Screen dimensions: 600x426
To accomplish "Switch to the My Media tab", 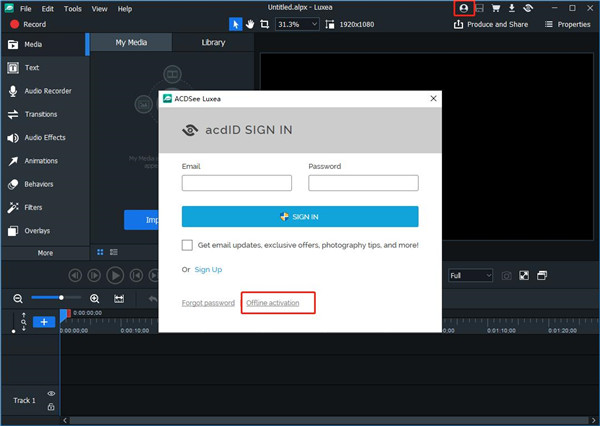I will point(131,42).
